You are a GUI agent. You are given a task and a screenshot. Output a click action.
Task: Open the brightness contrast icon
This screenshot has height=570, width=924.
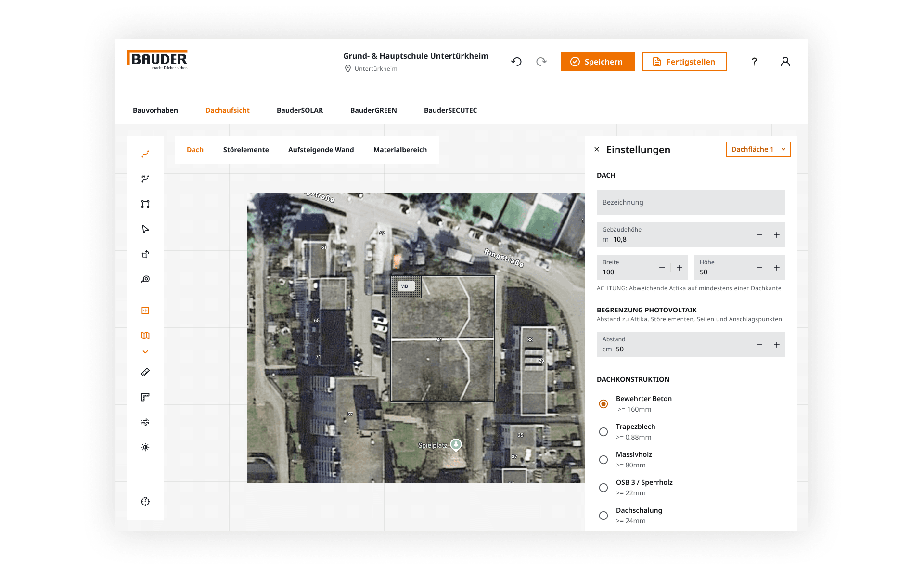tap(145, 447)
